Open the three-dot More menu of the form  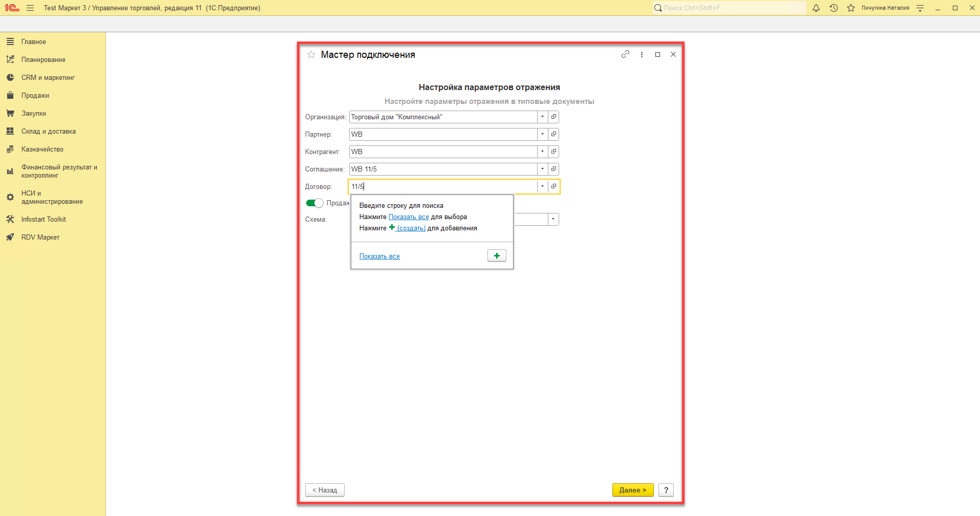642,54
